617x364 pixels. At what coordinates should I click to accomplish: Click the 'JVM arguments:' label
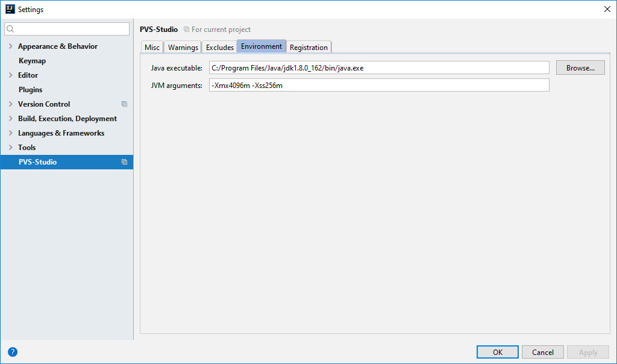177,86
